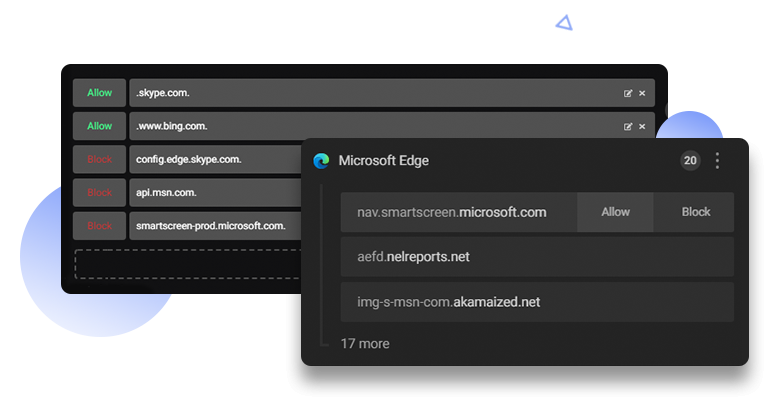Click the Microsoft Edge app title
The image size is (777, 416).
(384, 161)
